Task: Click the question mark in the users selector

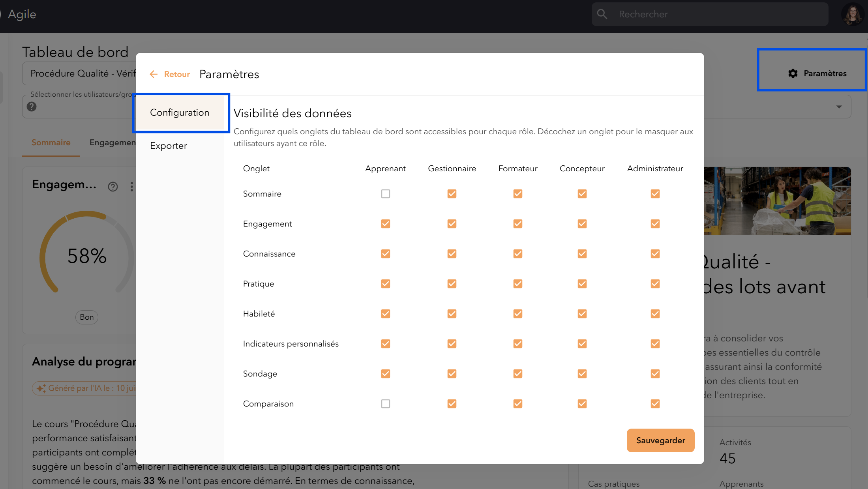Action: [x=32, y=107]
